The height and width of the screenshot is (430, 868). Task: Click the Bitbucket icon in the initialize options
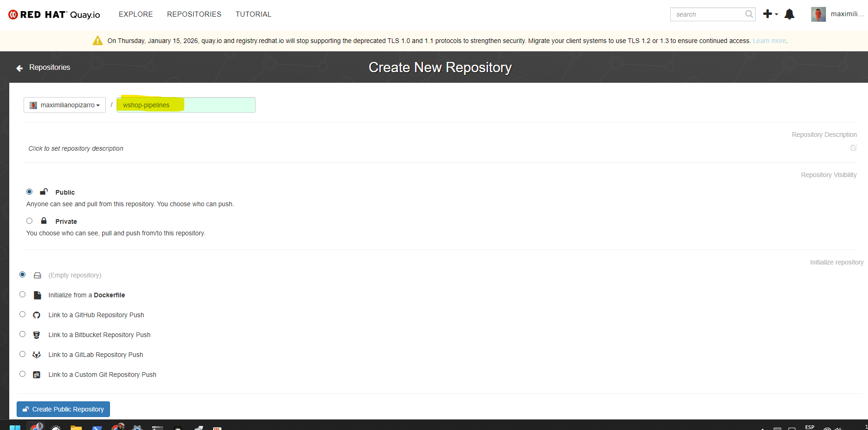click(37, 335)
